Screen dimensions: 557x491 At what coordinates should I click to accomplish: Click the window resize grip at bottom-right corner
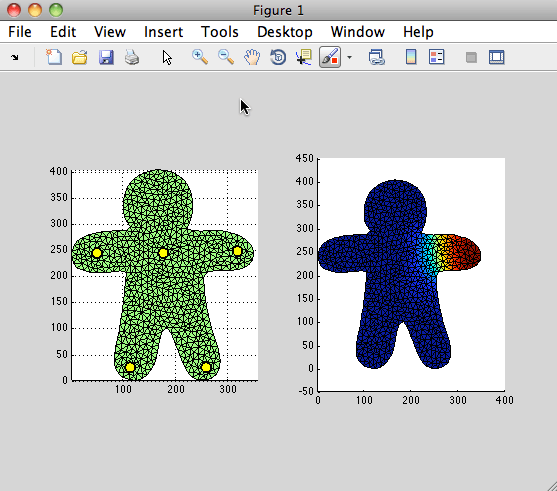tap(551, 485)
